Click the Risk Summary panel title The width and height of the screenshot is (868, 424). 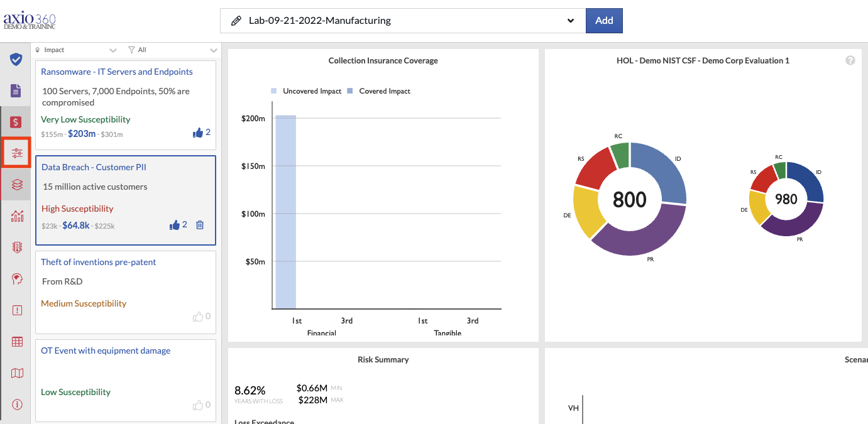[x=383, y=360]
